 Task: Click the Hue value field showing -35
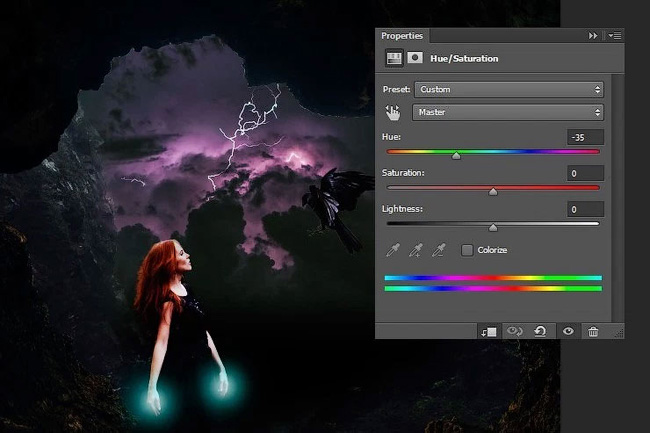[585, 137]
